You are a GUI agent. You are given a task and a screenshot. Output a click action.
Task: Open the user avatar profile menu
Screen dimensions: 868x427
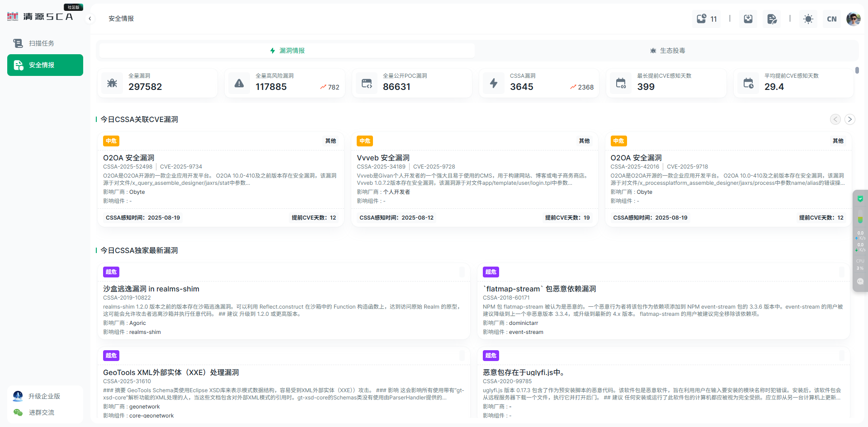coord(854,19)
